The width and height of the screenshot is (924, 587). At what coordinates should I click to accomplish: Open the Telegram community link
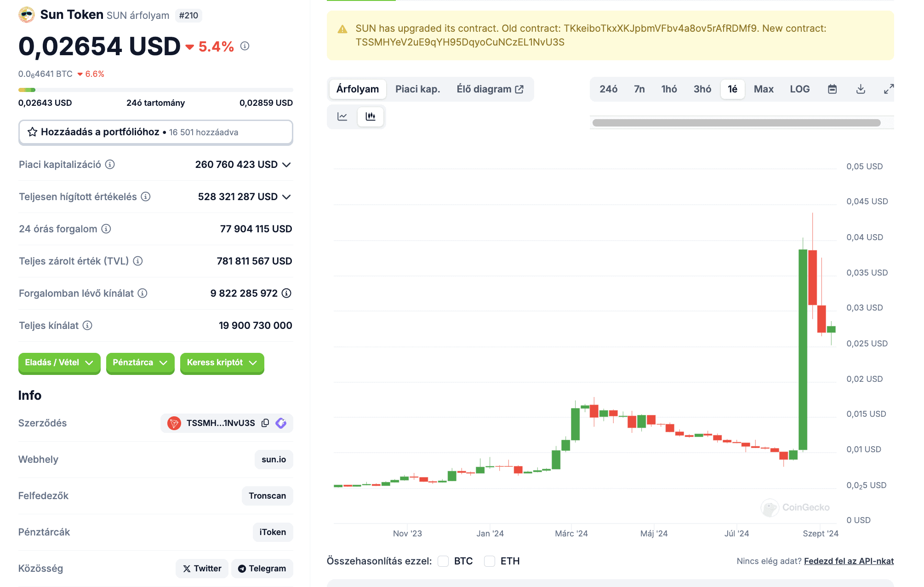coord(262,569)
